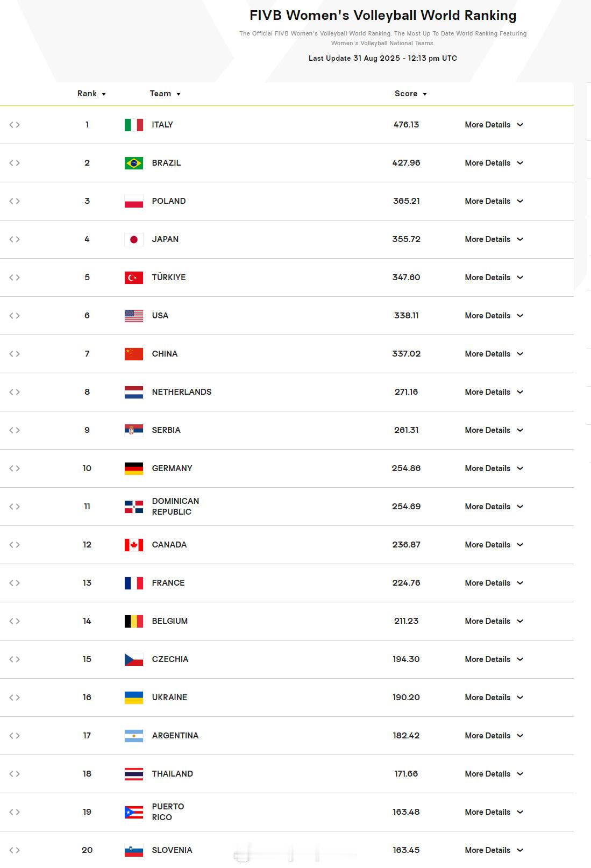Sort table by Score column
Screen dimensions: 591x868
point(411,94)
